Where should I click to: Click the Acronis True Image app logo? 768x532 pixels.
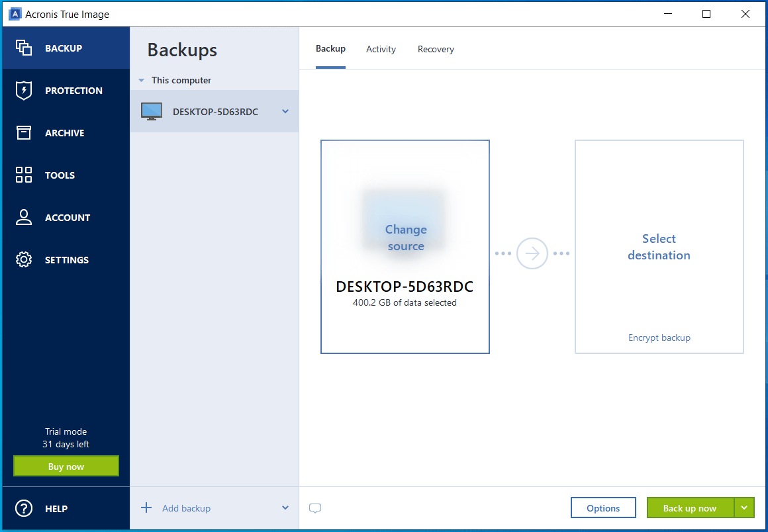pyautogui.click(x=15, y=14)
